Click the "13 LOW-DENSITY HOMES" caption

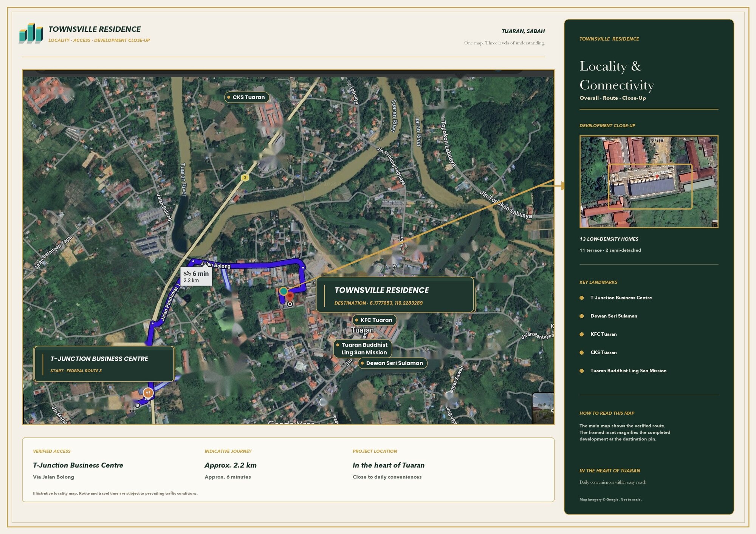(609, 239)
